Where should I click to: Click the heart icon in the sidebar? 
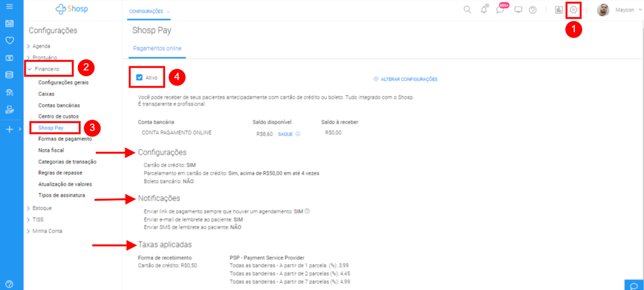[9, 41]
